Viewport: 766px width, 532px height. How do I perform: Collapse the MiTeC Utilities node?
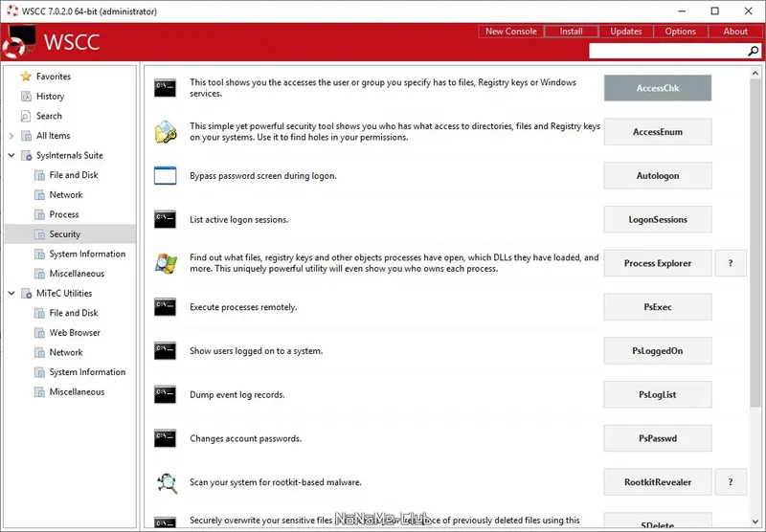tap(11, 293)
